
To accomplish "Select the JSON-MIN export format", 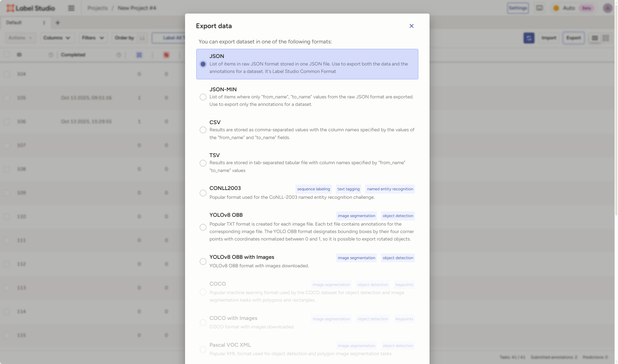I will pos(203,97).
